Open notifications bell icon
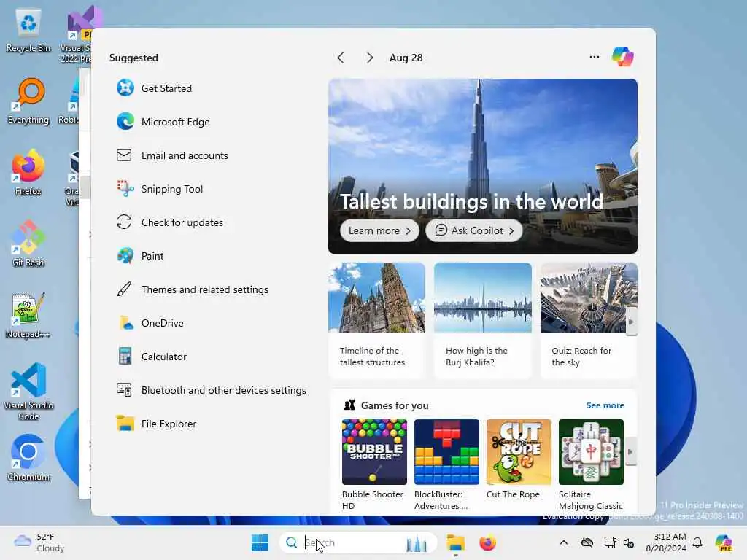 click(x=697, y=542)
